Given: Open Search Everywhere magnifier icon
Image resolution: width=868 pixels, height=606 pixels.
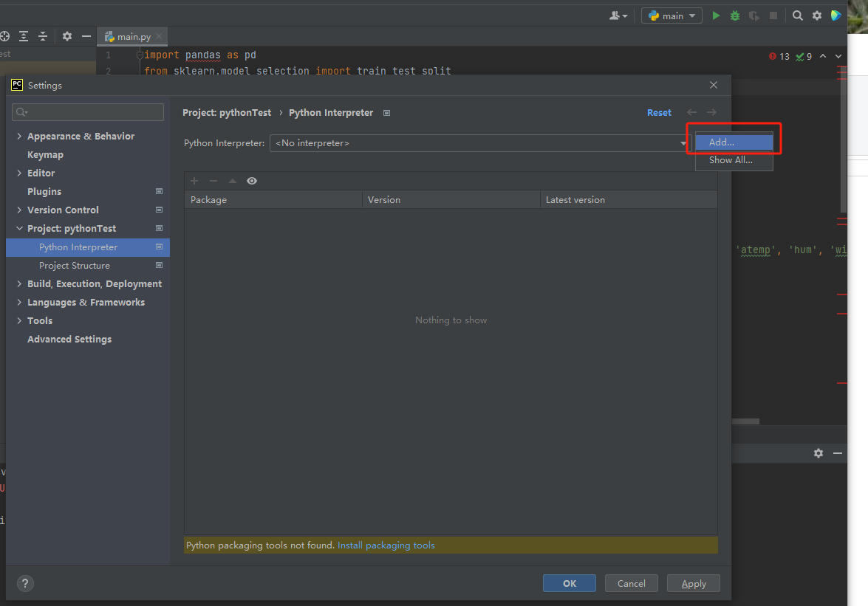Looking at the screenshot, I should (x=797, y=16).
